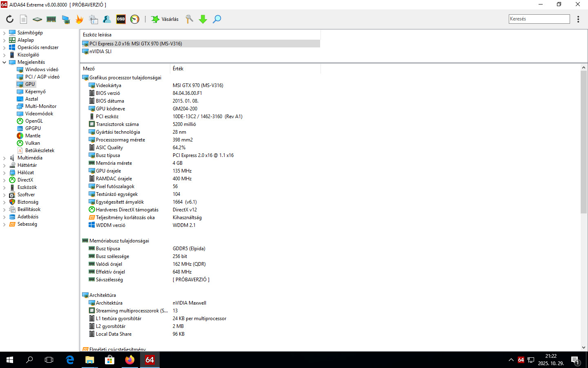Select PCI / AGP videó item
The height and width of the screenshot is (368, 588).
click(x=42, y=77)
